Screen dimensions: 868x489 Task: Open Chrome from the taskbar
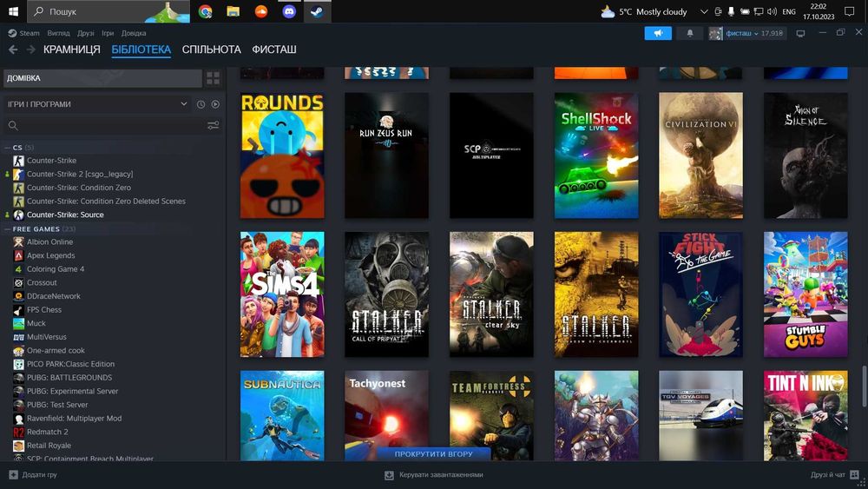206,11
